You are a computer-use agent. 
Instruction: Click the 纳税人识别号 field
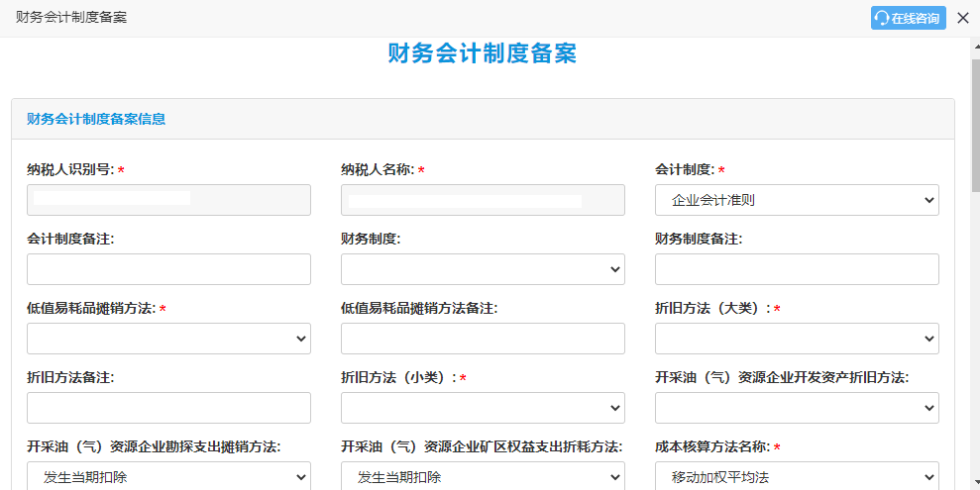[168, 200]
